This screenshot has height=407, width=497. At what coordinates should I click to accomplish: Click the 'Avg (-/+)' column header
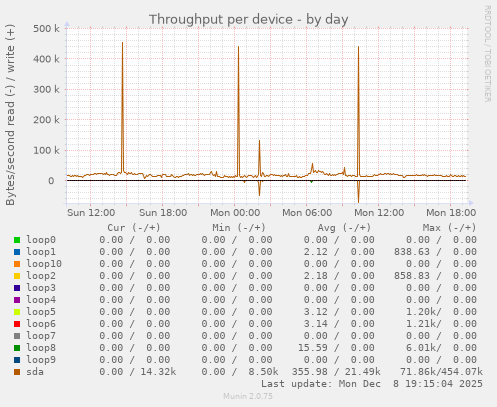(x=344, y=228)
